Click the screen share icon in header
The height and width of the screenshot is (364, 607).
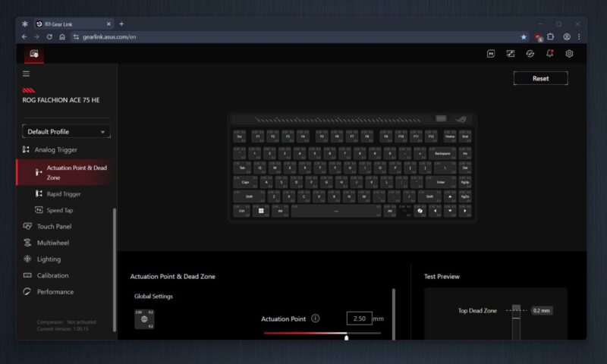pos(510,54)
